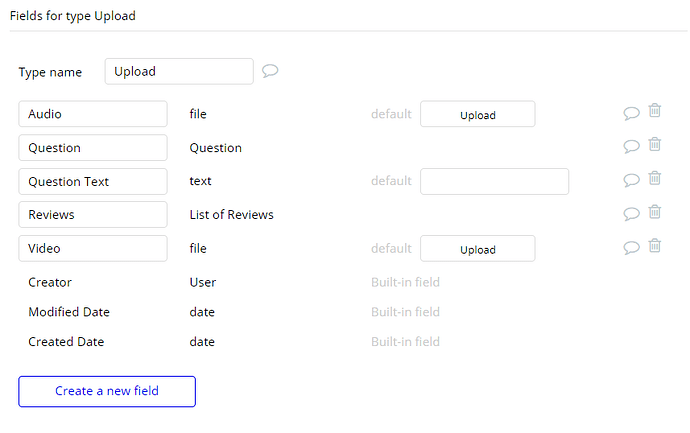Click comment icon next to Type name
This screenshot has width=690, height=433.
click(x=270, y=71)
